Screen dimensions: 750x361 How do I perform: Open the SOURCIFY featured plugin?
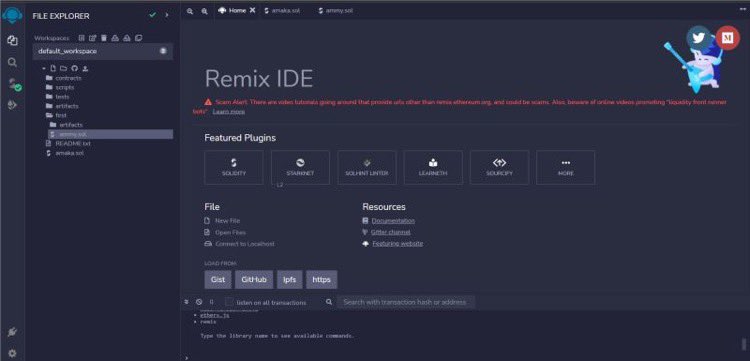pos(499,167)
